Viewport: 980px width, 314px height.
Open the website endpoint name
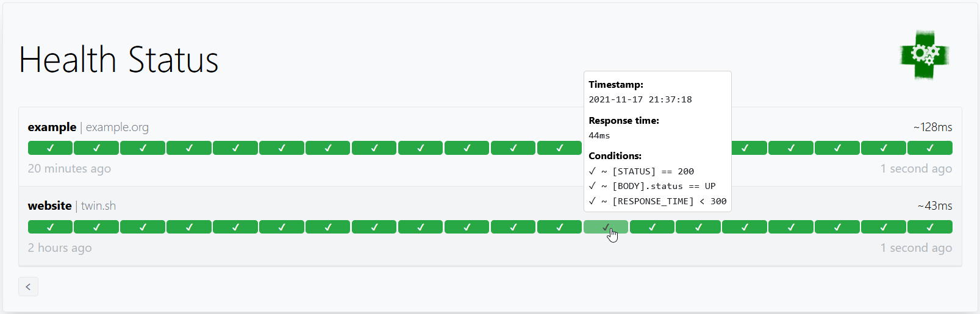click(x=49, y=206)
